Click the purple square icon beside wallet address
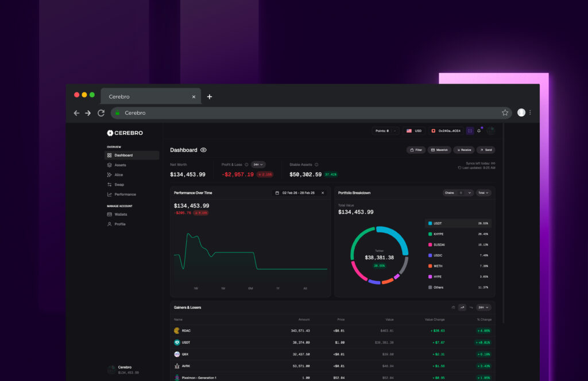Image resolution: width=588 pixels, height=381 pixels. pyautogui.click(x=470, y=131)
